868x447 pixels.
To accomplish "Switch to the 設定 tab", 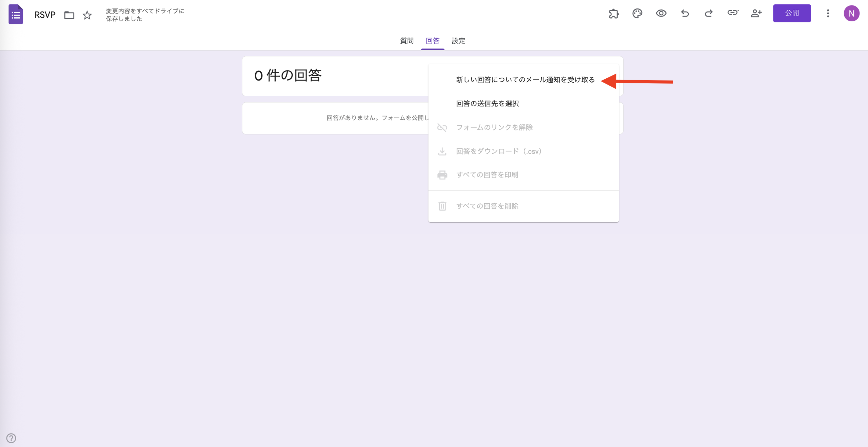I will (x=458, y=41).
